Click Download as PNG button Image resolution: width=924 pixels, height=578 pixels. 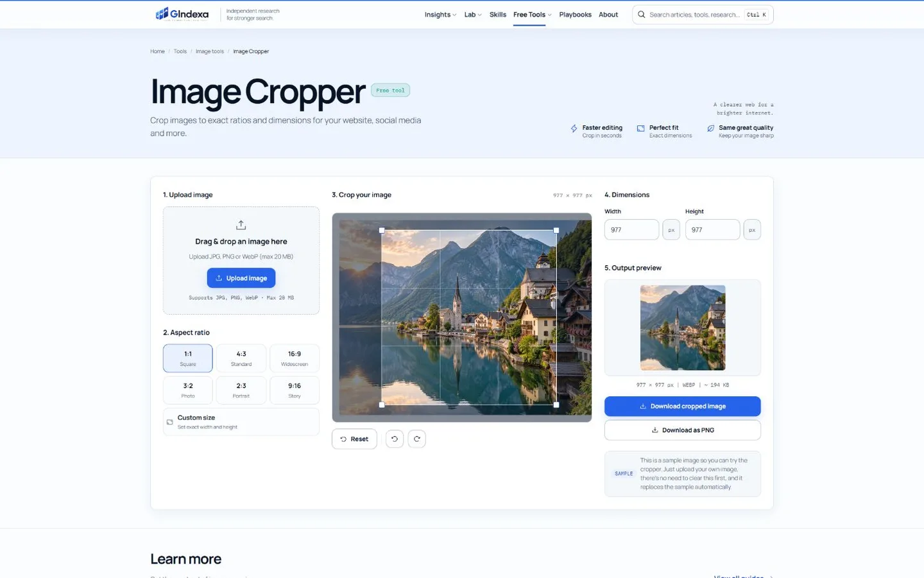(683, 430)
